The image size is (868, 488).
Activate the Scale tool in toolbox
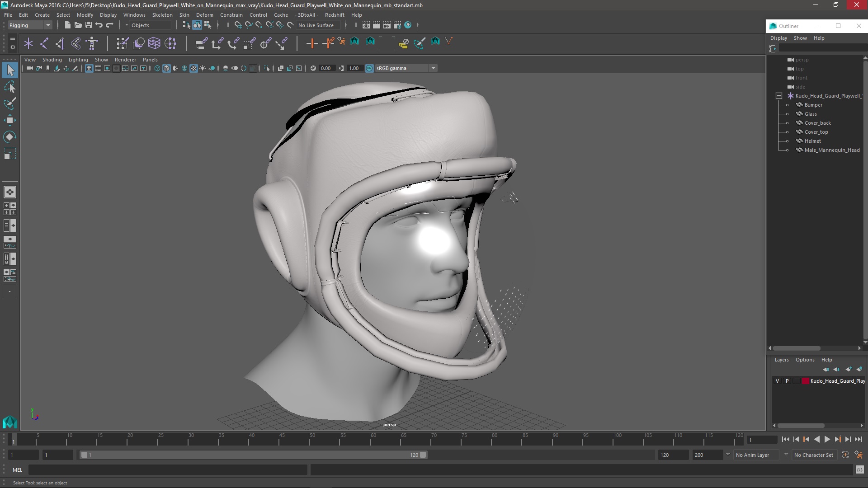pos(10,154)
